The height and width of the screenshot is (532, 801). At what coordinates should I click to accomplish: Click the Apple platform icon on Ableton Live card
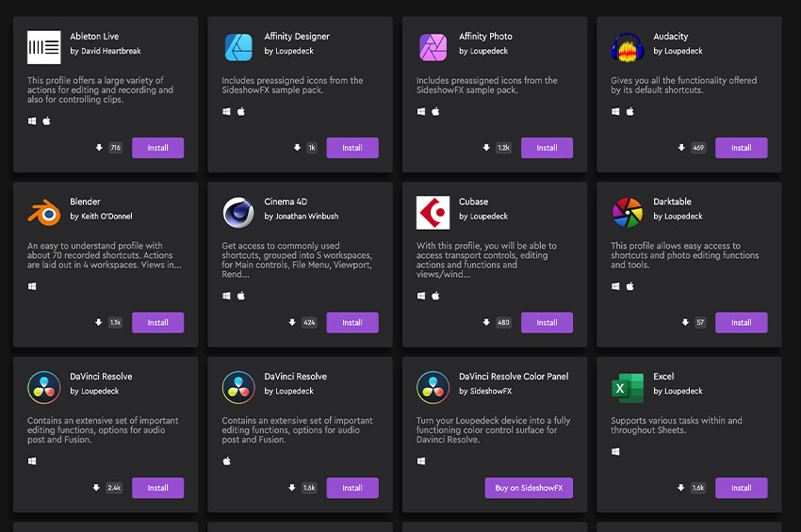(46, 121)
